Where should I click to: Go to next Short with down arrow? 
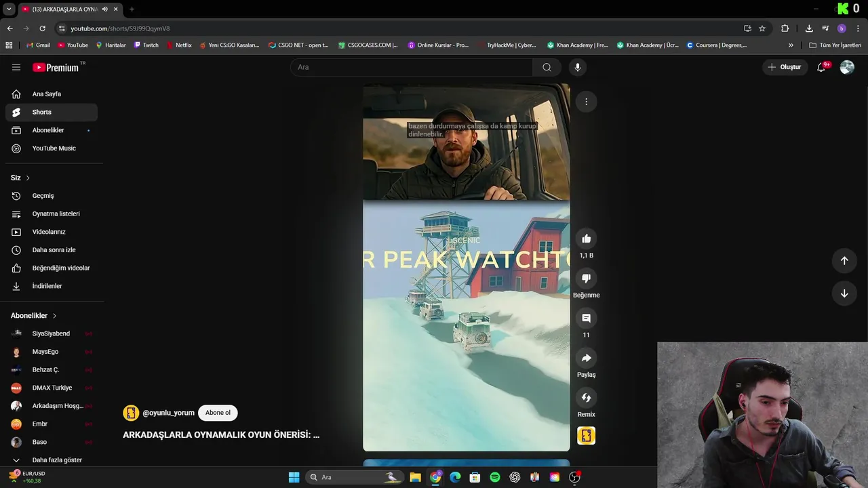click(844, 293)
